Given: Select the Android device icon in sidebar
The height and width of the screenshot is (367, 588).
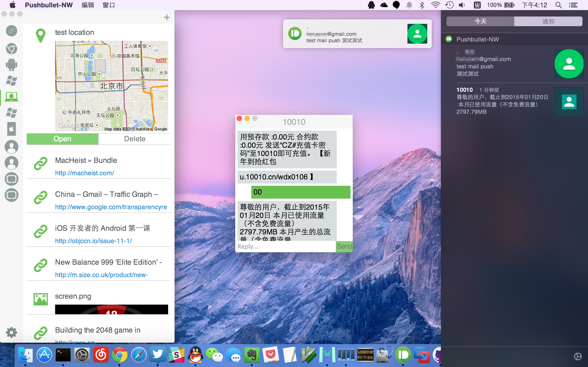Looking at the screenshot, I should [11, 64].
